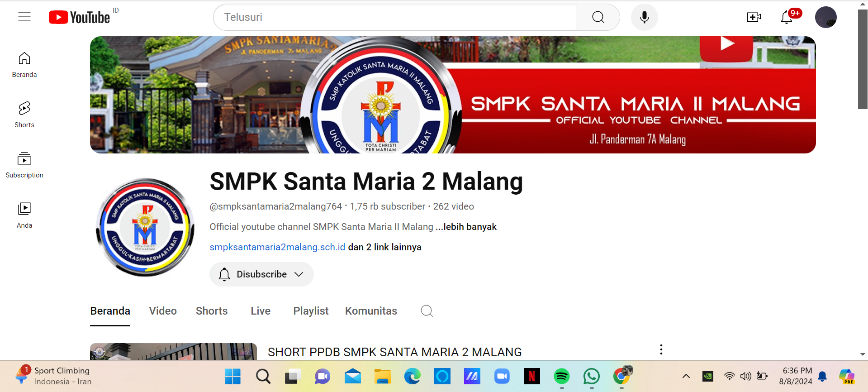This screenshot has height=392, width=868.
Task: Open the Mail app on taskbar
Action: tap(352, 376)
